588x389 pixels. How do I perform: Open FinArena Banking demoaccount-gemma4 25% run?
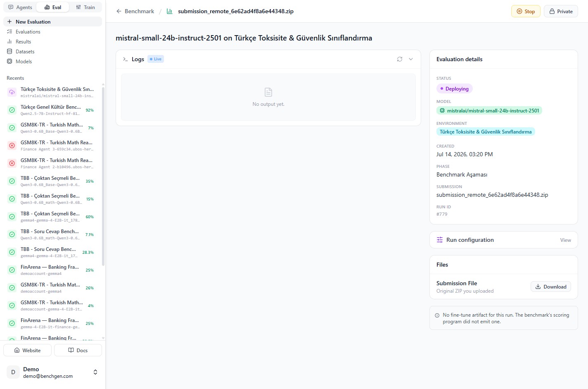(x=53, y=270)
